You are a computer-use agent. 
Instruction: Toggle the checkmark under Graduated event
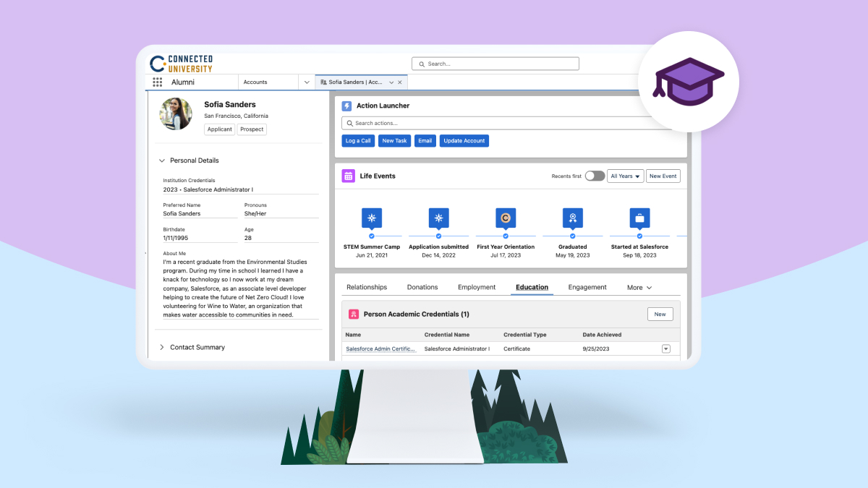pyautogui.click(x=572, y=236)
